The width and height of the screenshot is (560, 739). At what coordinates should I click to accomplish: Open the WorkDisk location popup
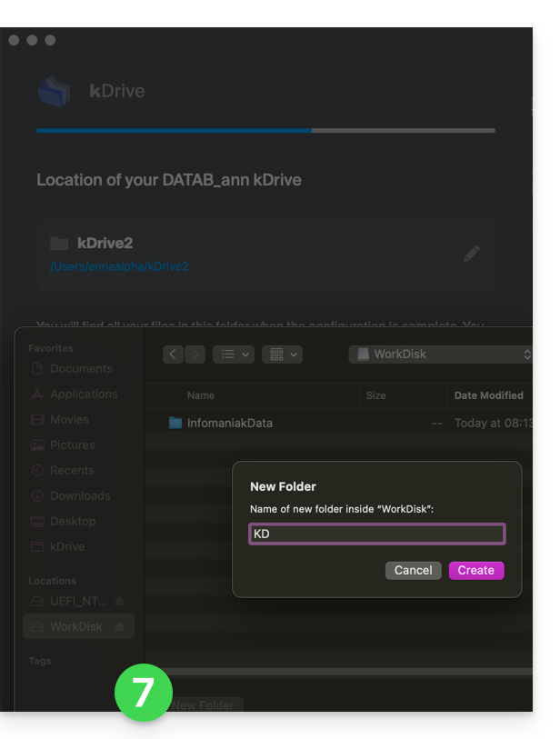[441, 355]
